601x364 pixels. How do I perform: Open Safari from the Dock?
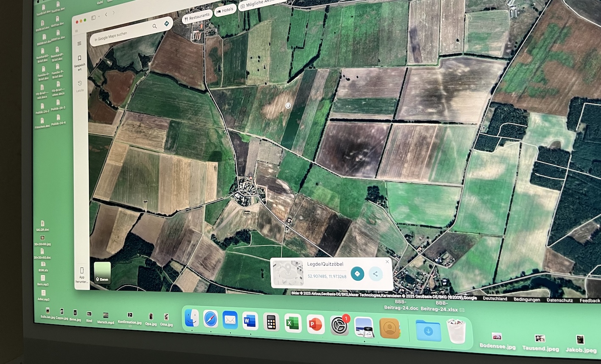(x=211, y=319)
